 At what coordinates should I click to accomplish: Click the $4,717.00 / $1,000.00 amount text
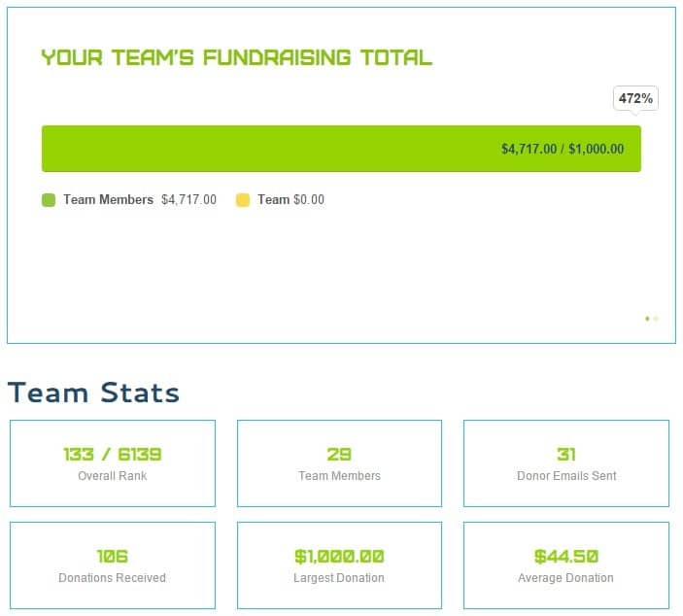click(x=563, y=149)
